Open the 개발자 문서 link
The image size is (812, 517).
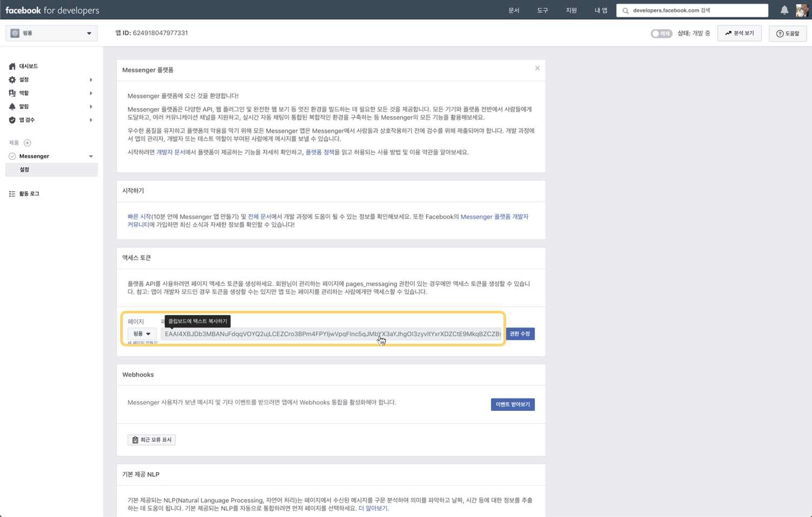tap(171, 152)
